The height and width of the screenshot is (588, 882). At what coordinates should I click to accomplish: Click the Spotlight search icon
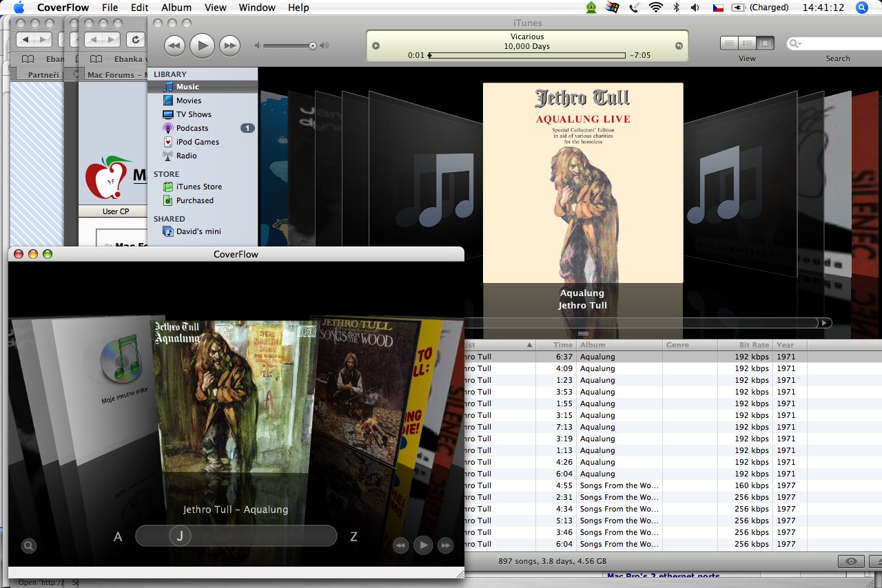point(861,8)
